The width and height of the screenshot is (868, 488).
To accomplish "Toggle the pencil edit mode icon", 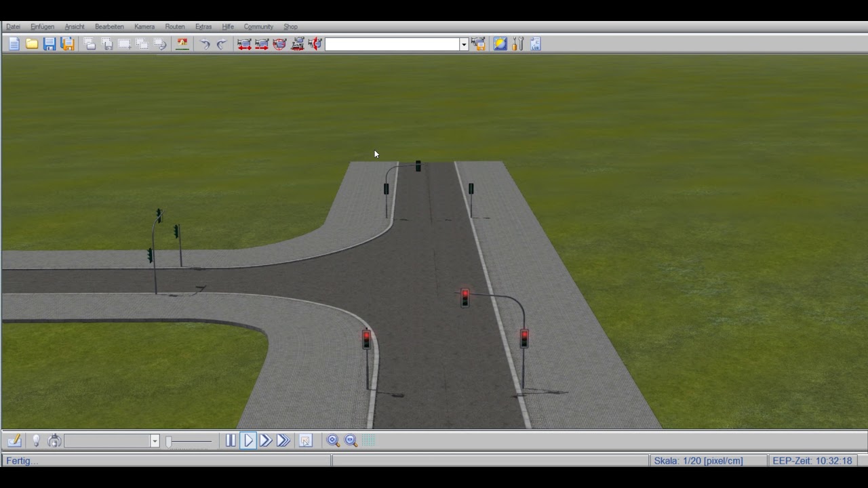I will (x=14, y=441).
